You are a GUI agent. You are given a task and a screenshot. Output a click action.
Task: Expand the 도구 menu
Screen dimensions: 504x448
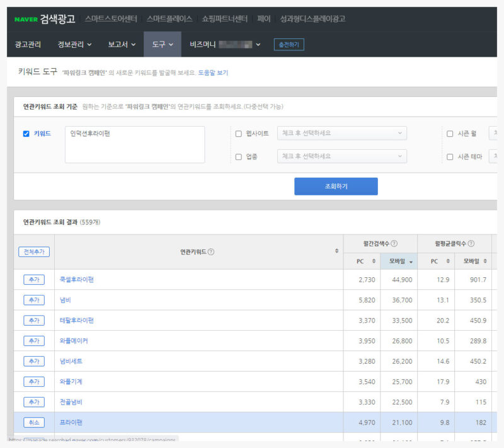click(x=162, y=45)
